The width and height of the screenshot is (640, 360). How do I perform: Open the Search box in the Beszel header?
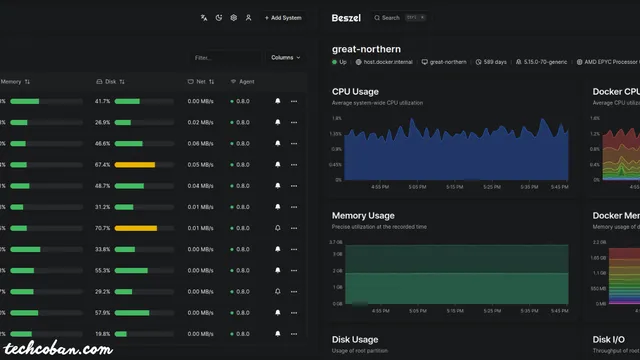coord(400,18)
